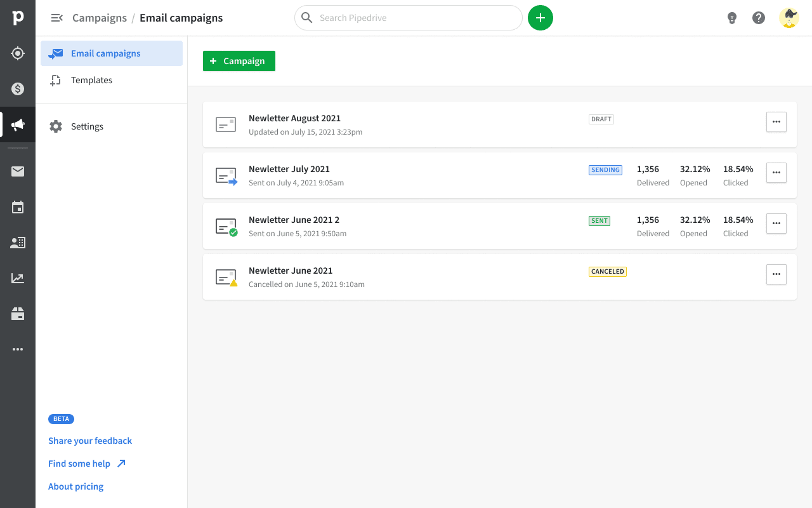Open the Mail envelope icon in sidebar
This screenshot has width=812, height=508.
tap(17, 171)
